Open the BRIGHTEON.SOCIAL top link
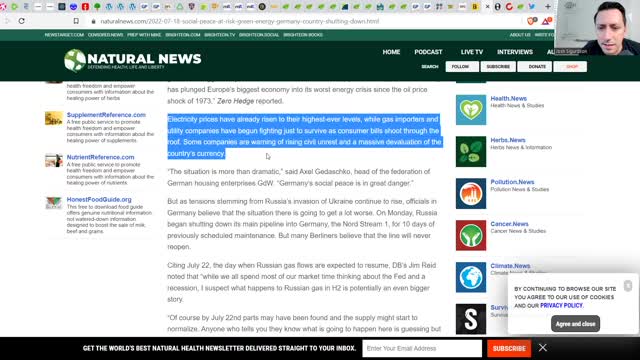 (x=259, y=35)
